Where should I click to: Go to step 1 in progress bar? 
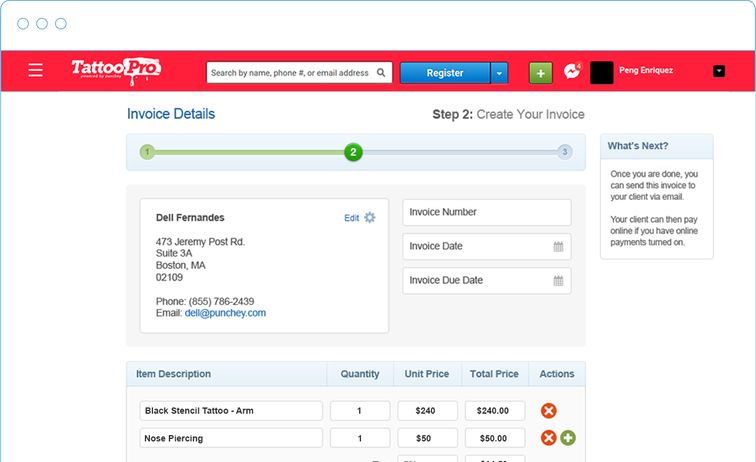[147, 152]
